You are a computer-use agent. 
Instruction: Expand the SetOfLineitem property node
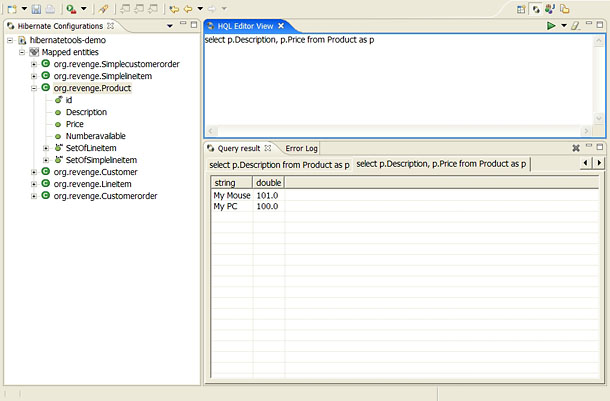tap(47, 148)
